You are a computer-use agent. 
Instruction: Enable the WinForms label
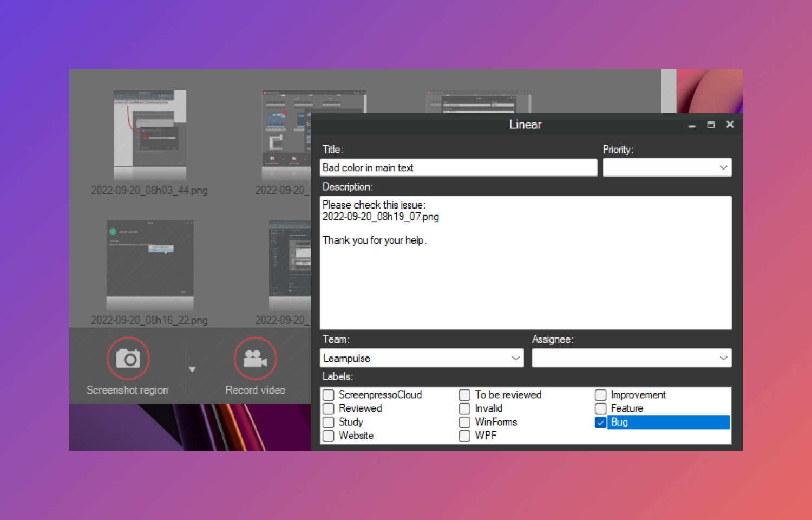click(x=464, y=422)
